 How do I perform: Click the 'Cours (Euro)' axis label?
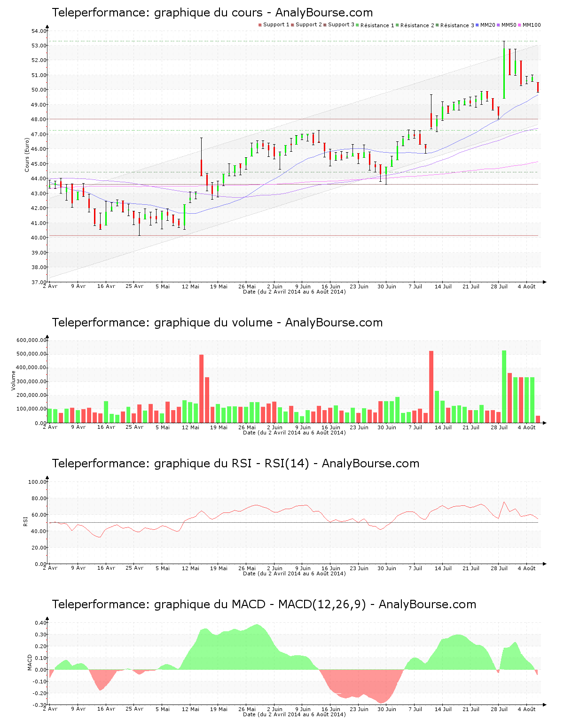click(27, 155)
